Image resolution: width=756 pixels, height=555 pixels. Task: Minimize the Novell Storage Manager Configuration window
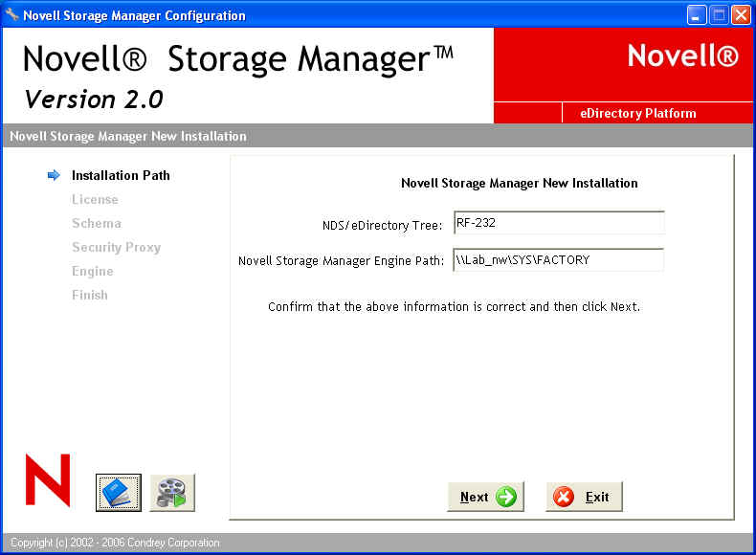click(x=696, y=15)
